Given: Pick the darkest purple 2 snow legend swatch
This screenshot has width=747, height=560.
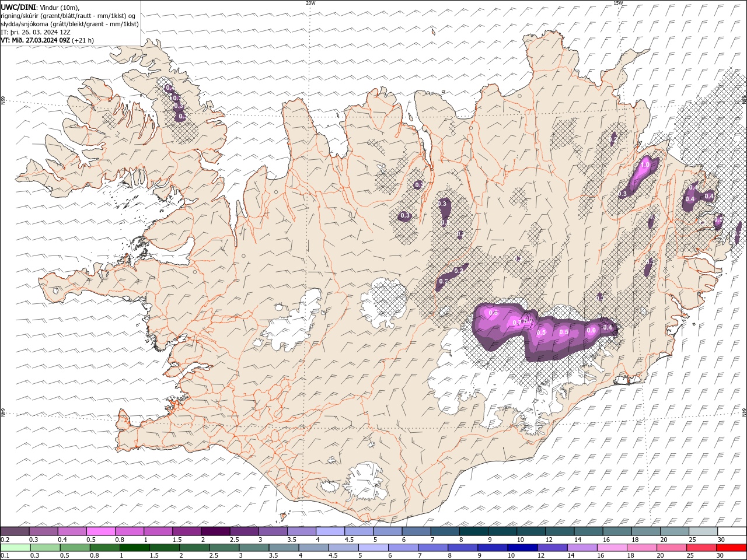Looking at the screenshot, I should 215,531.
